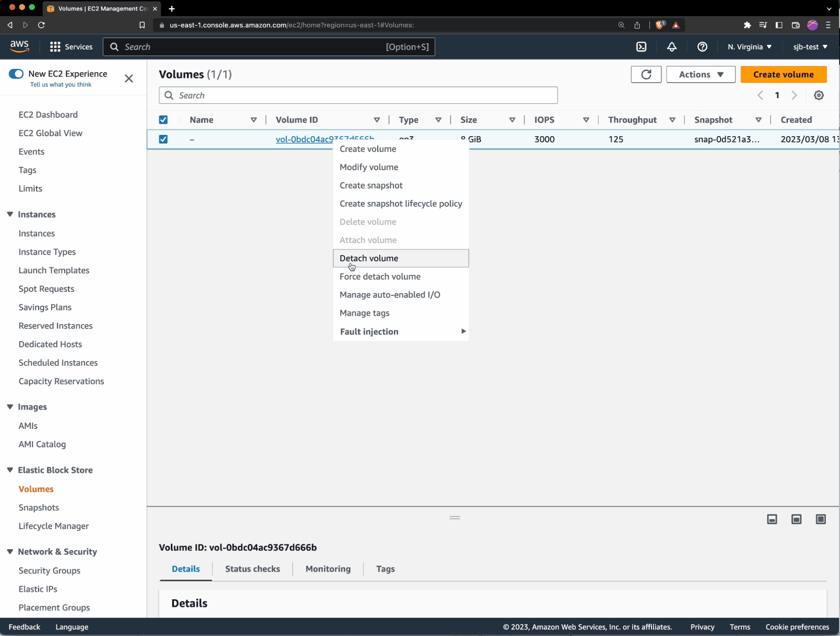The height and width of the screenshot is (636, 840).
Task: Go to previous page of volumes
Action: [x=760, y=95]
